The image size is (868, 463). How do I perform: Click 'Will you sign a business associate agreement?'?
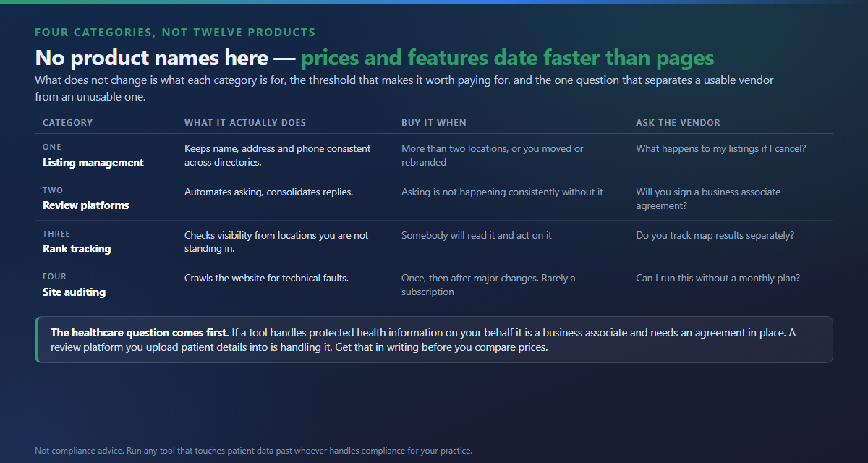tap(708, 199)
